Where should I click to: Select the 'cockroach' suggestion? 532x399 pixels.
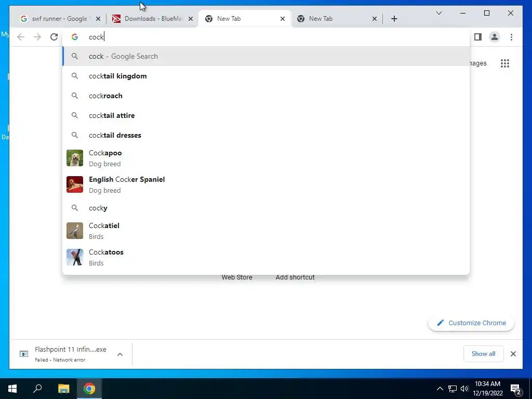click(266, 96)
